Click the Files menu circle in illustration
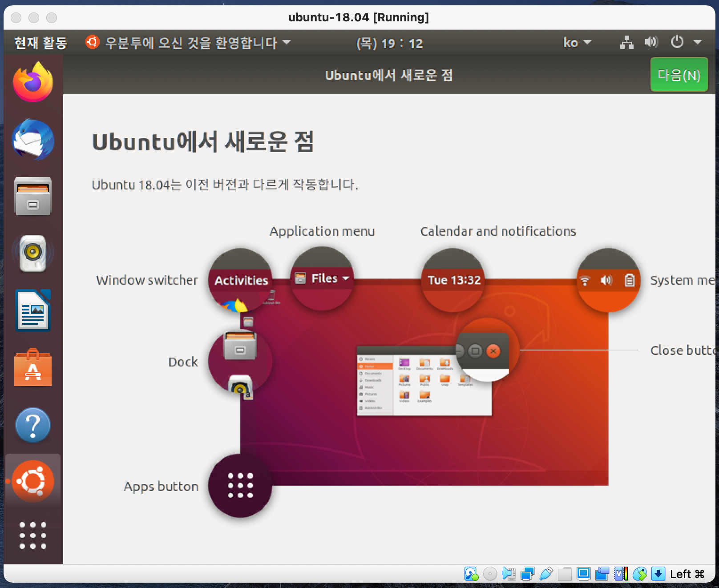The width and height of the screenshot is (719, 588). click(x=322, y=279)
